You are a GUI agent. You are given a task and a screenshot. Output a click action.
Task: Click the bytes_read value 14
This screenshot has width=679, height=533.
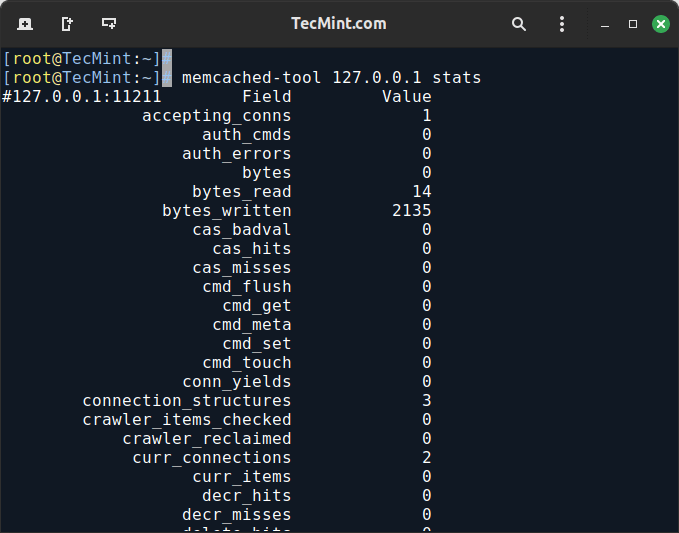[422, 192]
